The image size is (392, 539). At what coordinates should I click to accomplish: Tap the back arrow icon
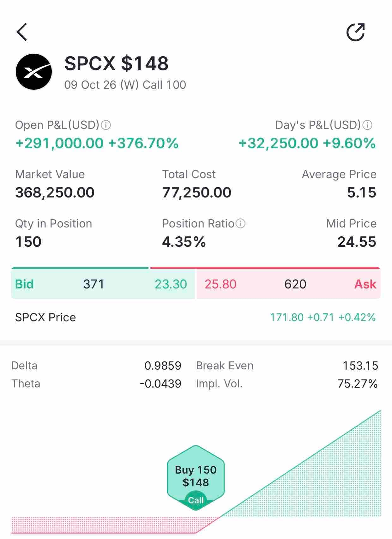pyautogui.click(x=22, y=32)
